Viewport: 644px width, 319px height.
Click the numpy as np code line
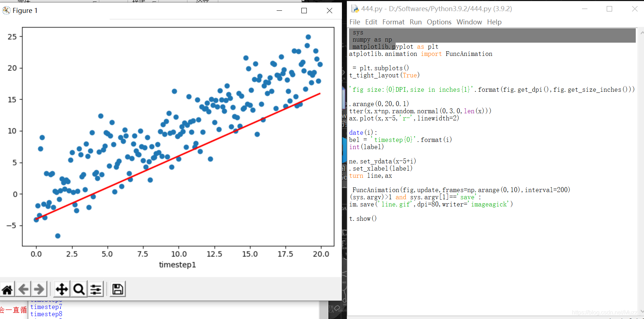372,39
